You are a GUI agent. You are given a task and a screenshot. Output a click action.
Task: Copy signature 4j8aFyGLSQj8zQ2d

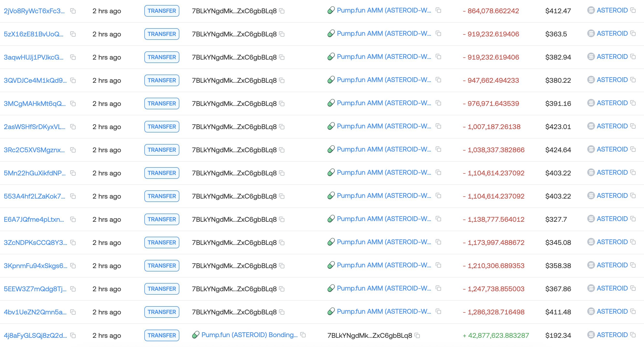(x=73, y=335)
